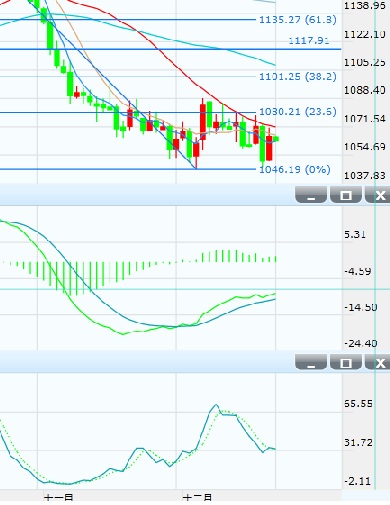
Task: Click the 1046.19 (0%) Fibonacci label
Action: tap(295, 169)
